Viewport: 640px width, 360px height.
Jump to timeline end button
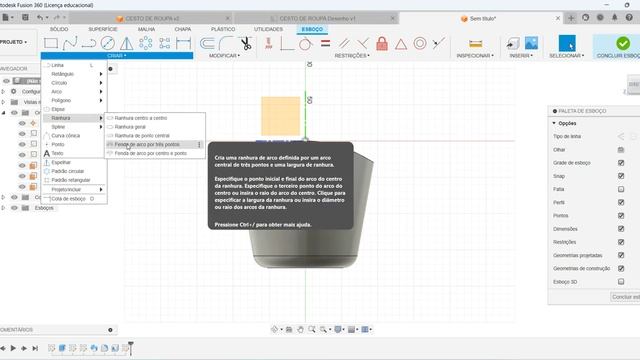point(35,348)
